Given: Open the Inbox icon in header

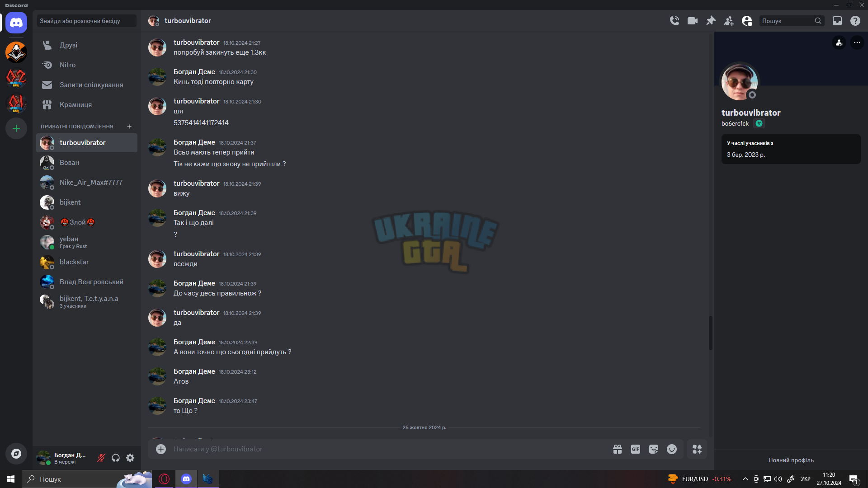Looking at the screenshot, I should (x=837, y=21).
